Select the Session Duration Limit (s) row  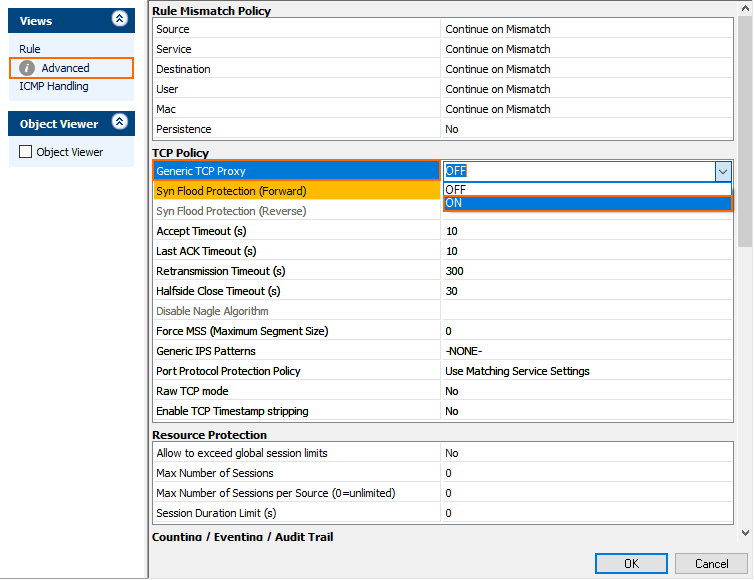click(x=297, y=514)
